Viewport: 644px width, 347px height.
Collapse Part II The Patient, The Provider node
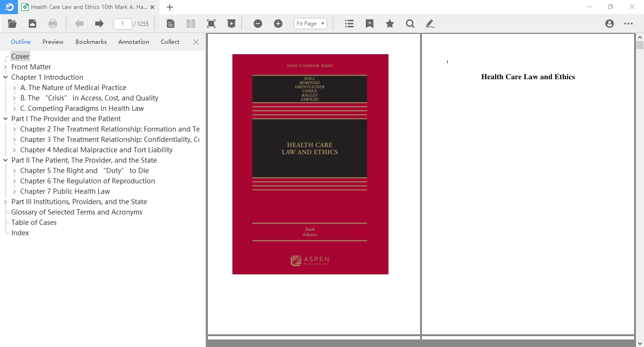[6, 160]
